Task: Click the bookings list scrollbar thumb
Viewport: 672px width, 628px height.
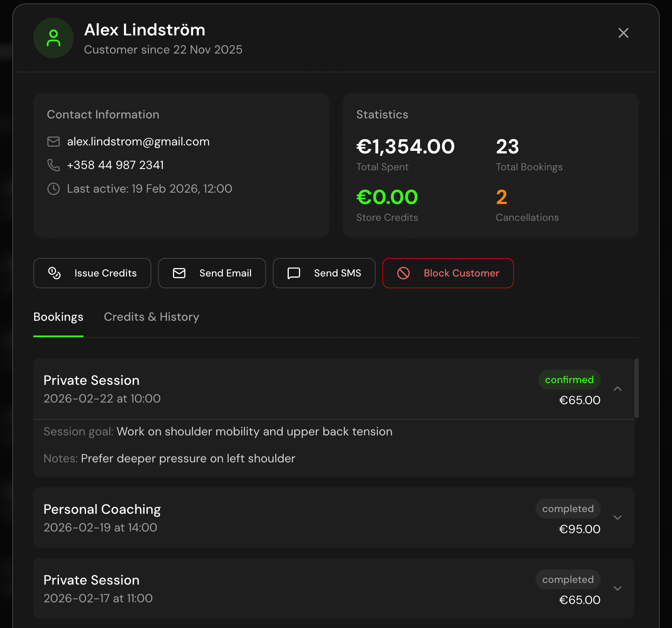Action: point(637,388)
